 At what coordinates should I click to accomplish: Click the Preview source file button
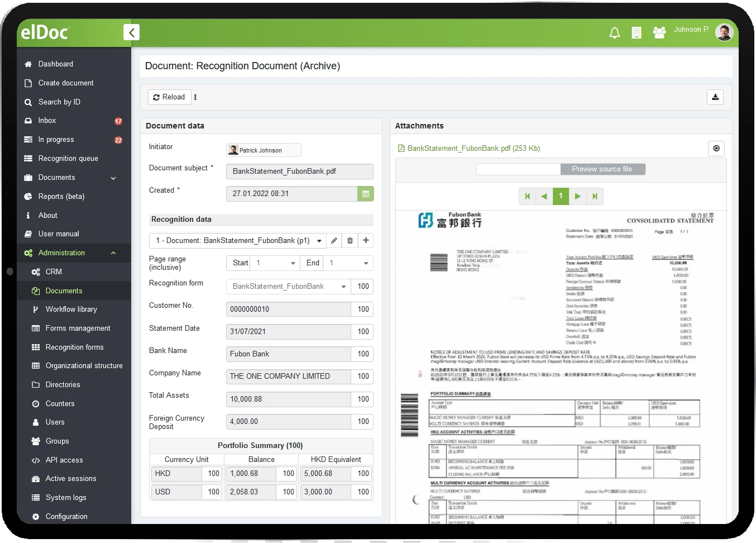pos(602,169)
